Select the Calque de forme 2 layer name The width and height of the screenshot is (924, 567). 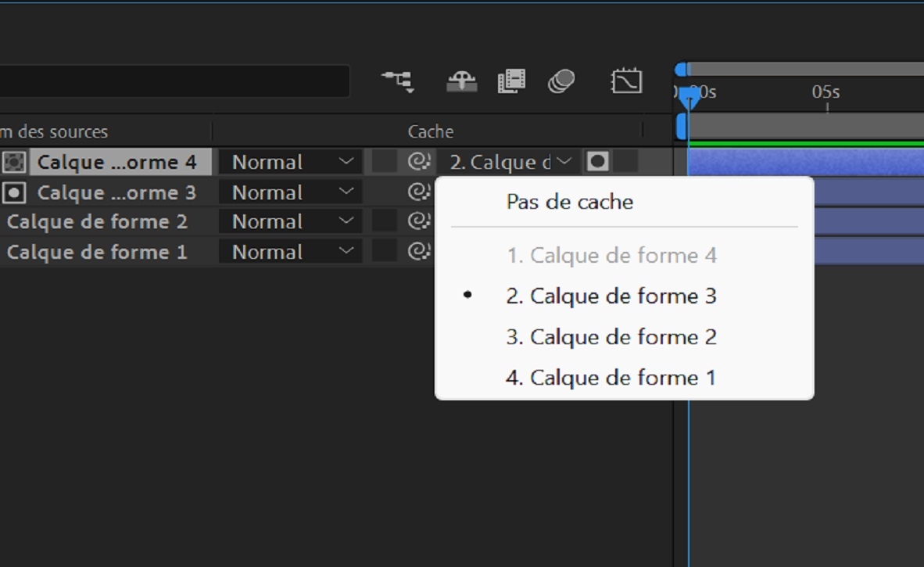click(97, 222)
